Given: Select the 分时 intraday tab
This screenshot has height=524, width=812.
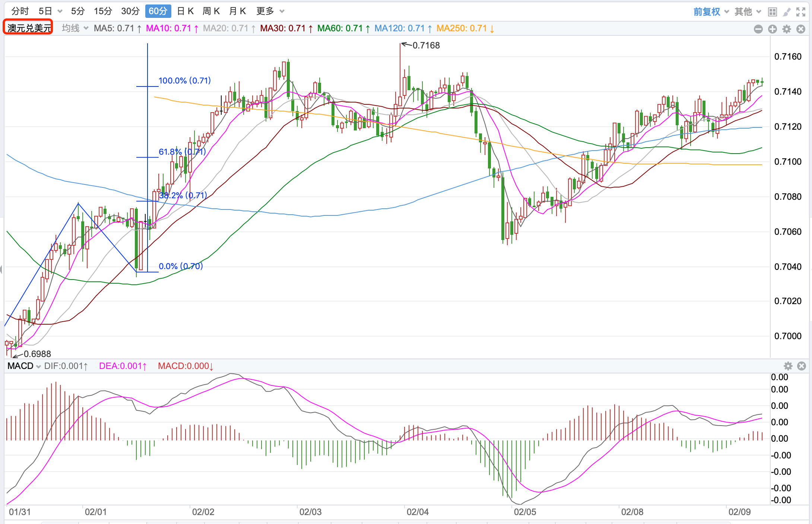Looking at the screenshot, I should (x=20, y=11).
